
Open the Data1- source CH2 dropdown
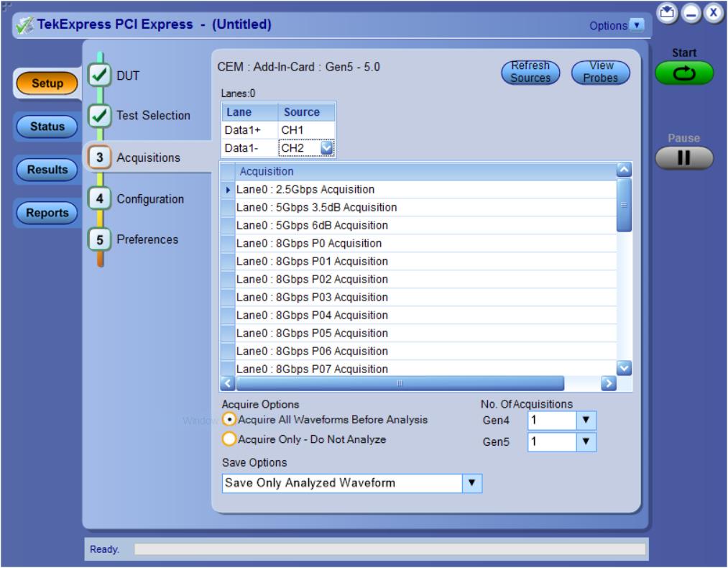[x=326, y=148]
